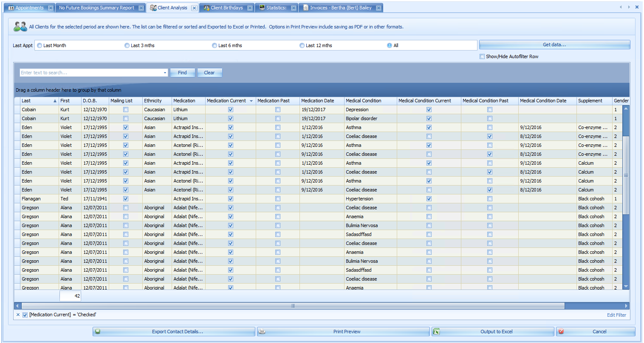This screenshot has height=343, width=644.
Task: Choose the Last 3 mths radio option
Action: (127, 45)
